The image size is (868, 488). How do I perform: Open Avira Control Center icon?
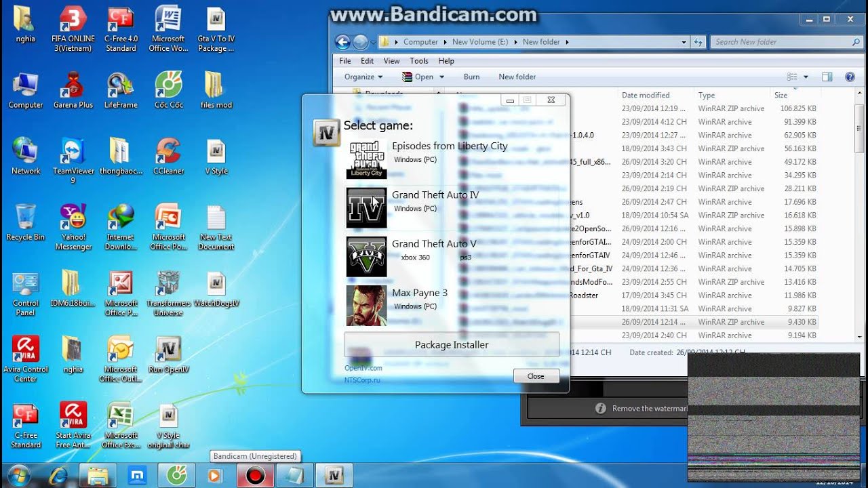tap(26, 359)
